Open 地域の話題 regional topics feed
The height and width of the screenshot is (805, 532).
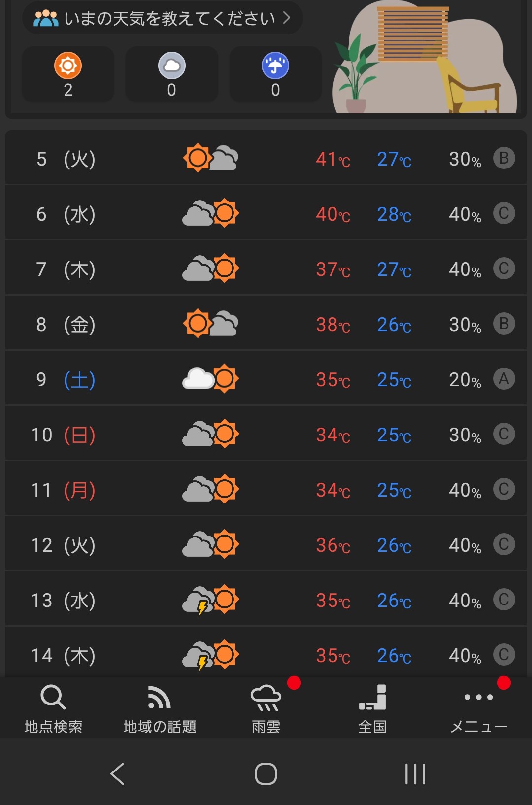(160, 708)
